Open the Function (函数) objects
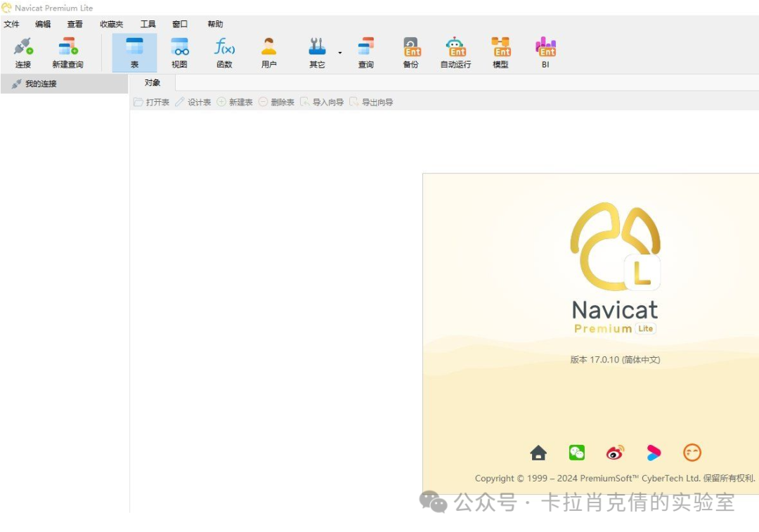 pos(224,53)
